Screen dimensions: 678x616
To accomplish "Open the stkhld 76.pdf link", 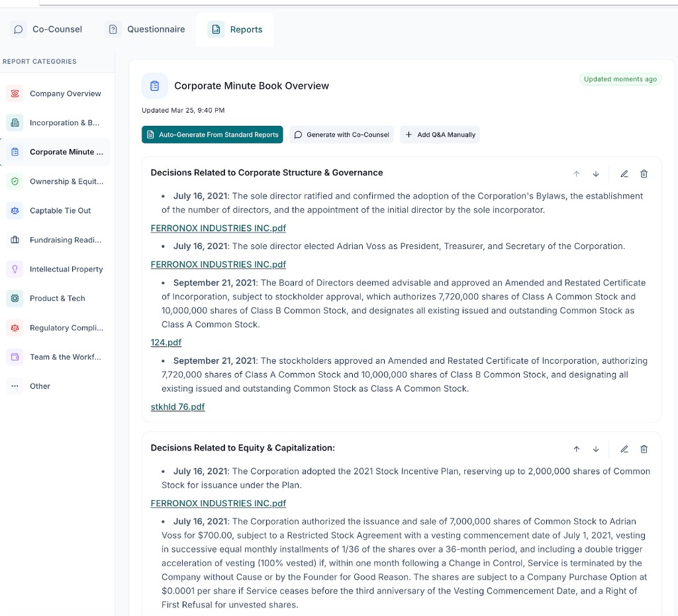I will pos(177,407).
